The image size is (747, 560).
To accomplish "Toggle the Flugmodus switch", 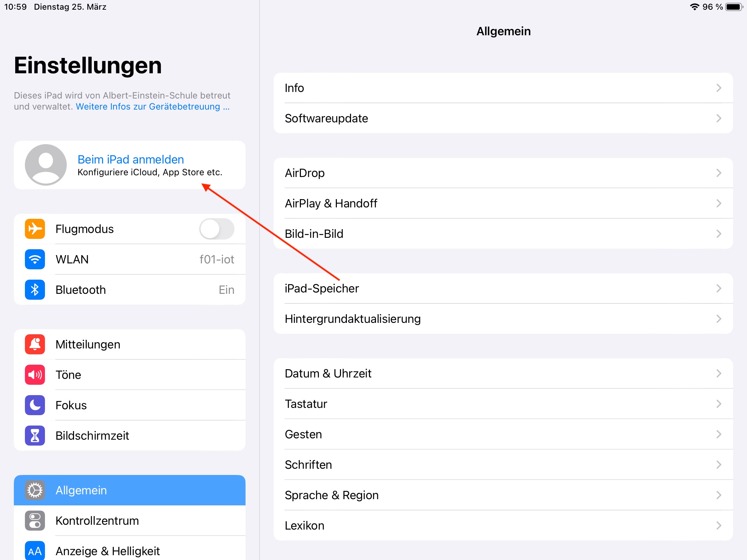I will pyautogui.click(x=217, y=229).
